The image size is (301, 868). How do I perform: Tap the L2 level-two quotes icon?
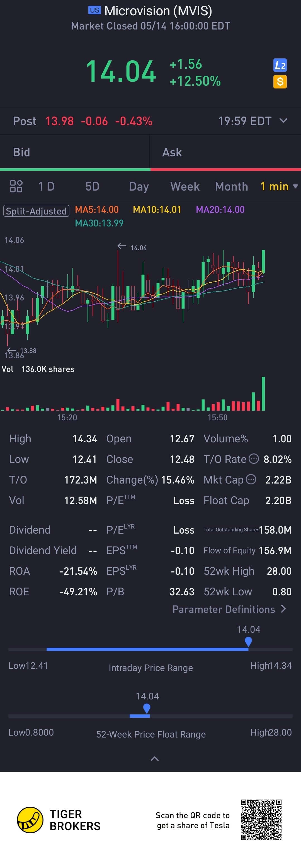pos(280,65)
